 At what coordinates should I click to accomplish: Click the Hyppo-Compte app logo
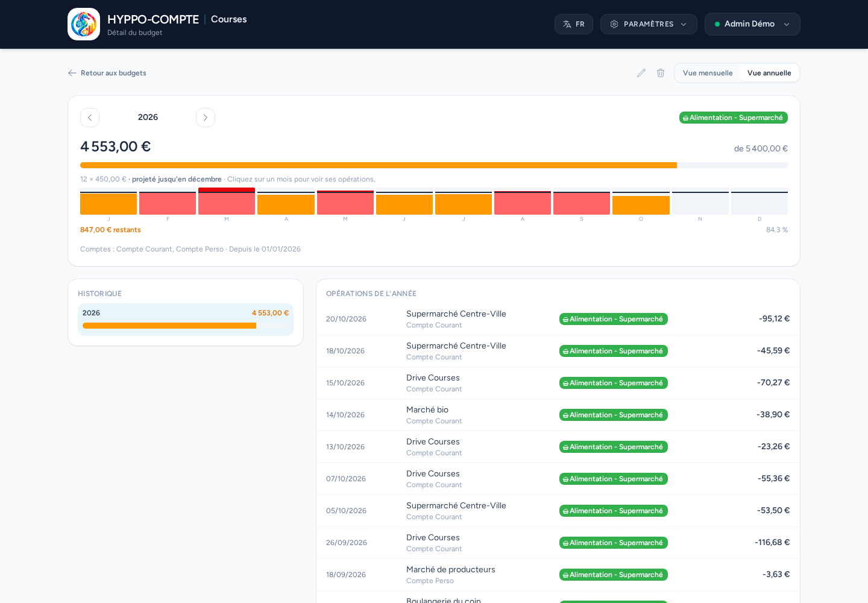(84, 24)
